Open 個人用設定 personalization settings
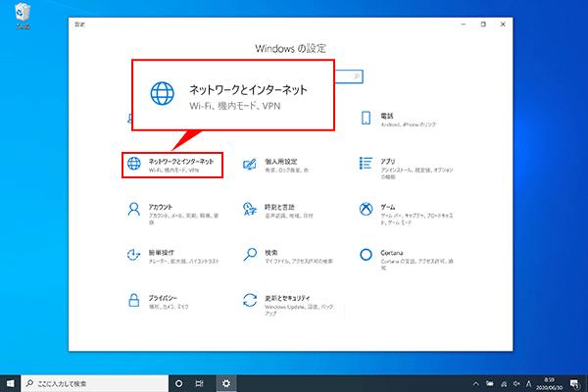The height and width of the screenshot is (392, 588). [x=284, y=164]
